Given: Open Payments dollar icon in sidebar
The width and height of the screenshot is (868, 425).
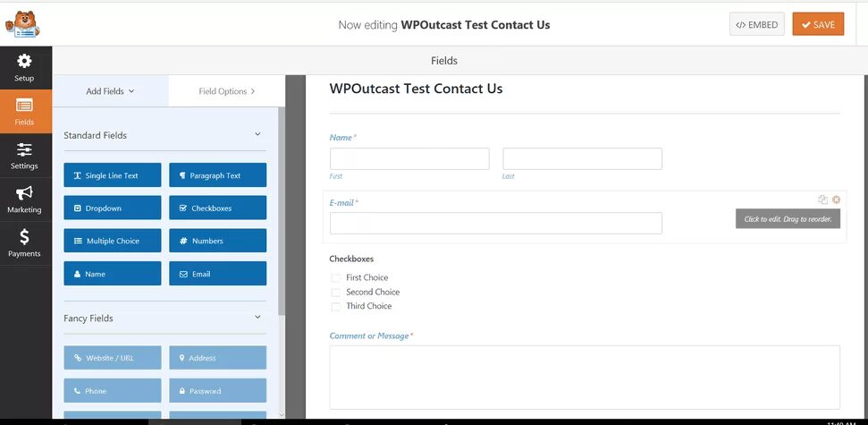Looking at the screenshot, I should click(x=24, y=237).
